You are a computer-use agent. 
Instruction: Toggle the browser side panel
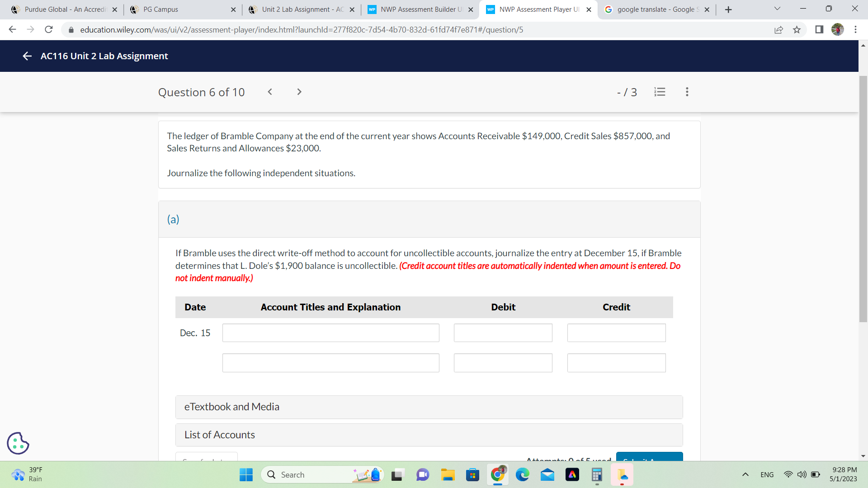(x=819, y=30)
